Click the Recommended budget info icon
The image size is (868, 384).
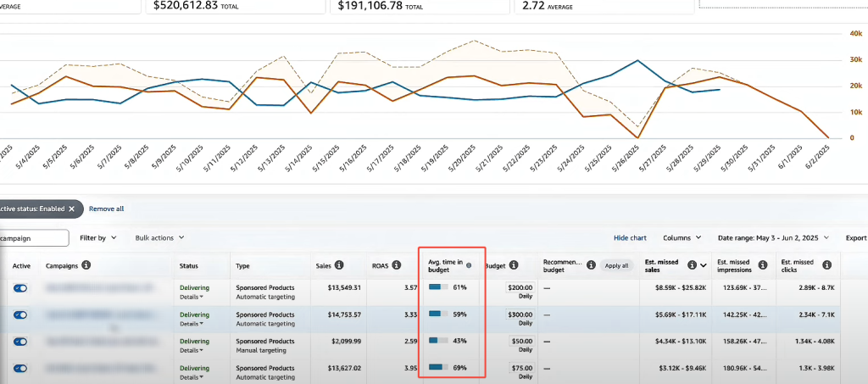[589, 265]
